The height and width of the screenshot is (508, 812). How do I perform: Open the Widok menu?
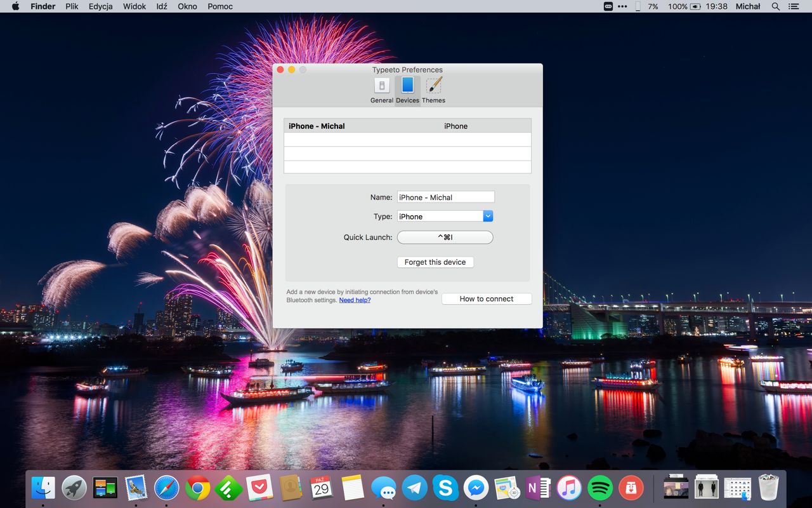(x=134, y=6)
